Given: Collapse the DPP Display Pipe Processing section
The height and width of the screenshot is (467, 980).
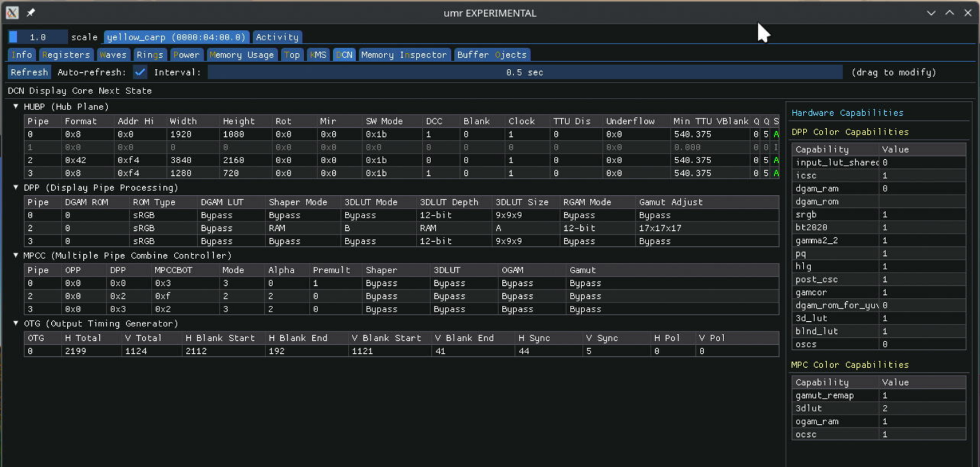Looking at the screenshot, I should (16, 187).
